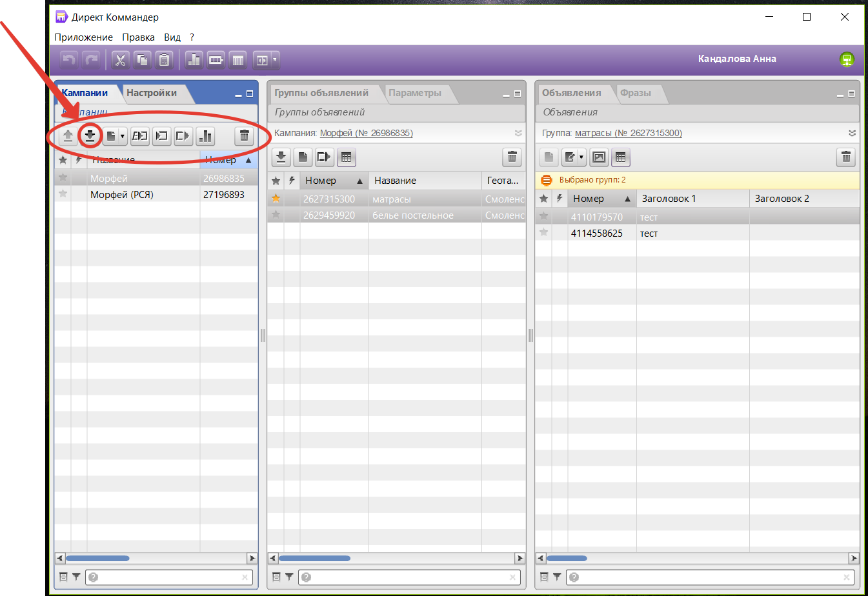Open panel layout dropdown arrow in top toolbar
The image size is (868, 596).
275,60
